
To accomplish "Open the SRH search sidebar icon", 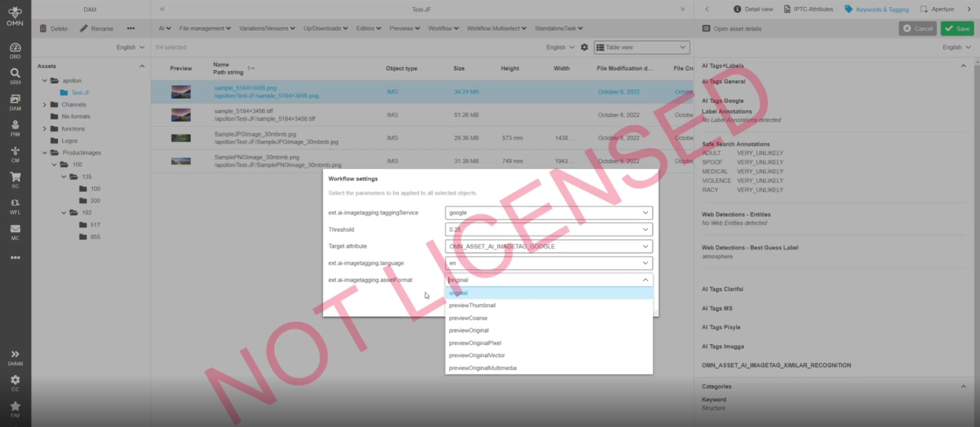I will tap(15, 76).
